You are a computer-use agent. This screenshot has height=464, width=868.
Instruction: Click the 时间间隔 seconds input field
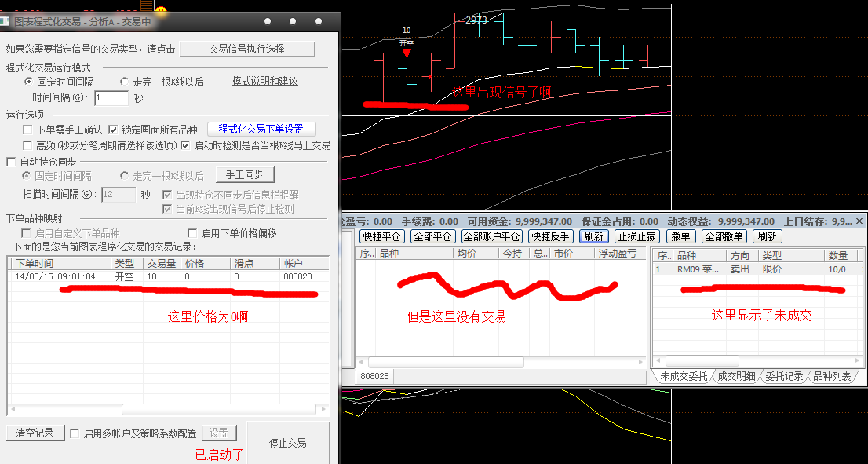[111, 98]
